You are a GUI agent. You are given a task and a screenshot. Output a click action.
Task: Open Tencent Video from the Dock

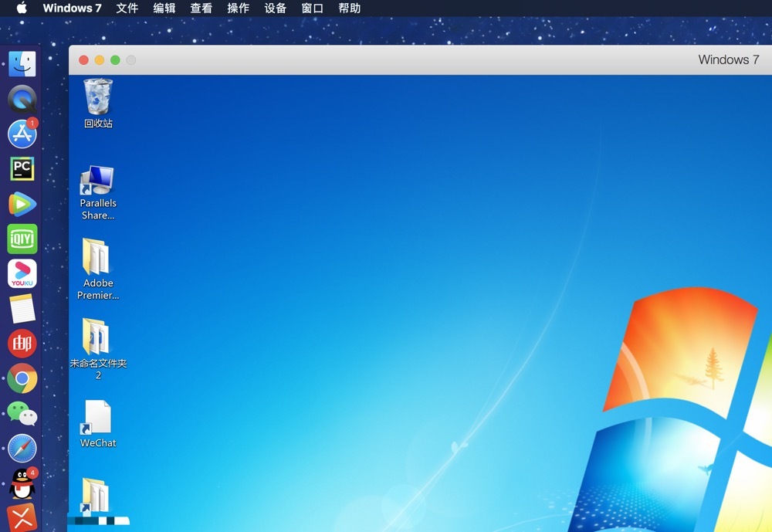click(x=22, y=204)
